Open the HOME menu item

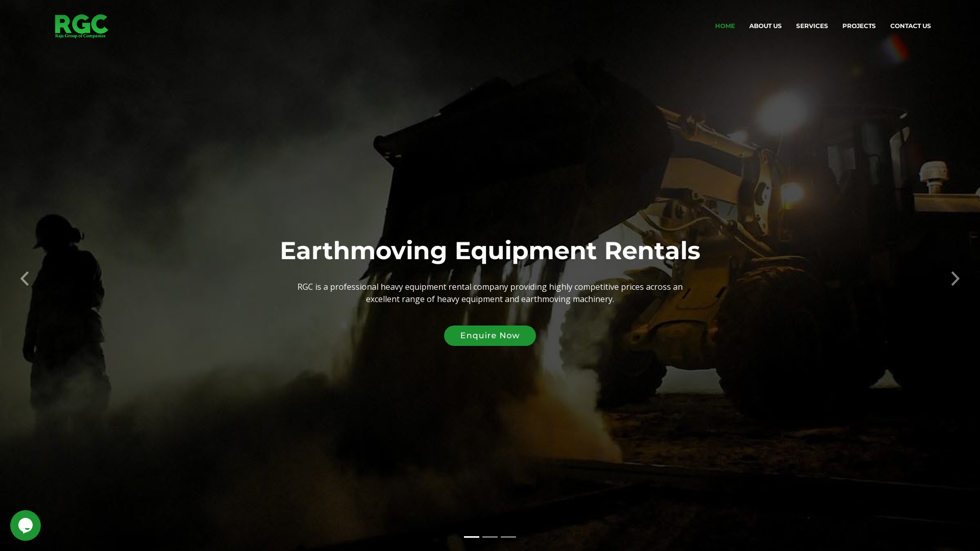click(724, 26)
